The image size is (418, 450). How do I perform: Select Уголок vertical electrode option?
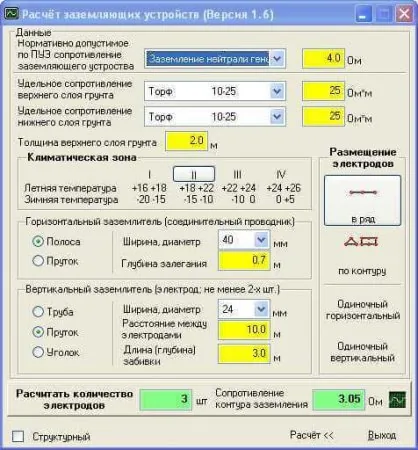[38, 352]
